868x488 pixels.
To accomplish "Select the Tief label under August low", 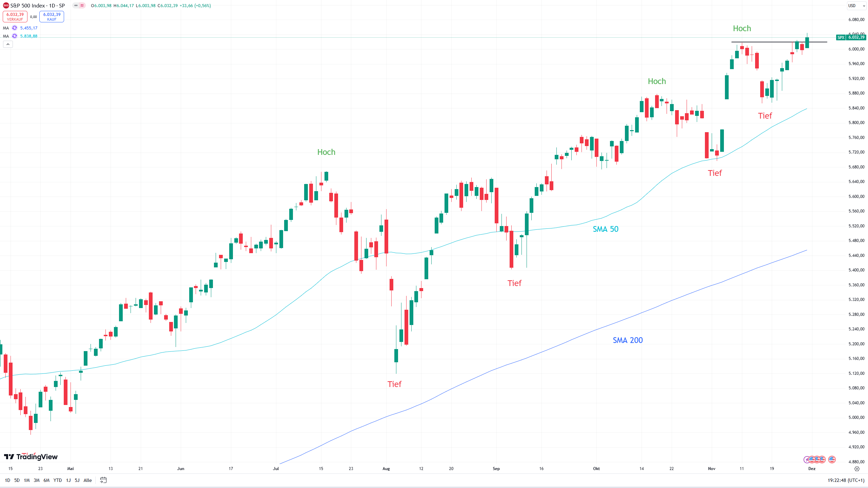I will point(394,384).
